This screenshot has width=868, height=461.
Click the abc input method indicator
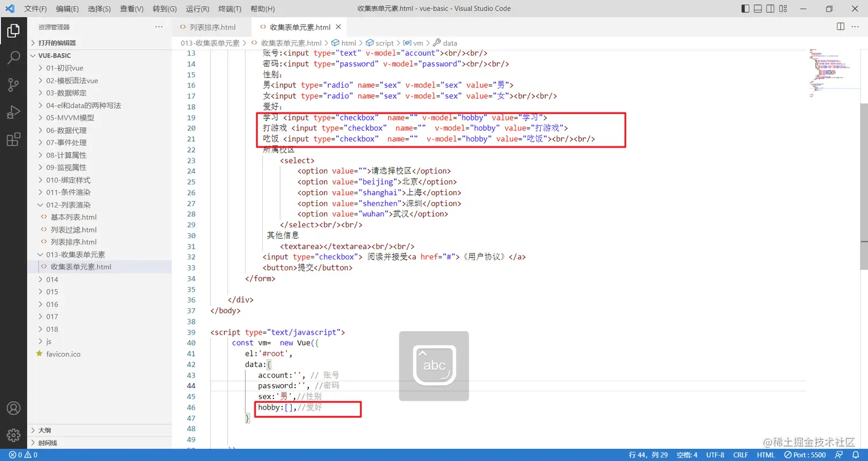tap(434, 366)
